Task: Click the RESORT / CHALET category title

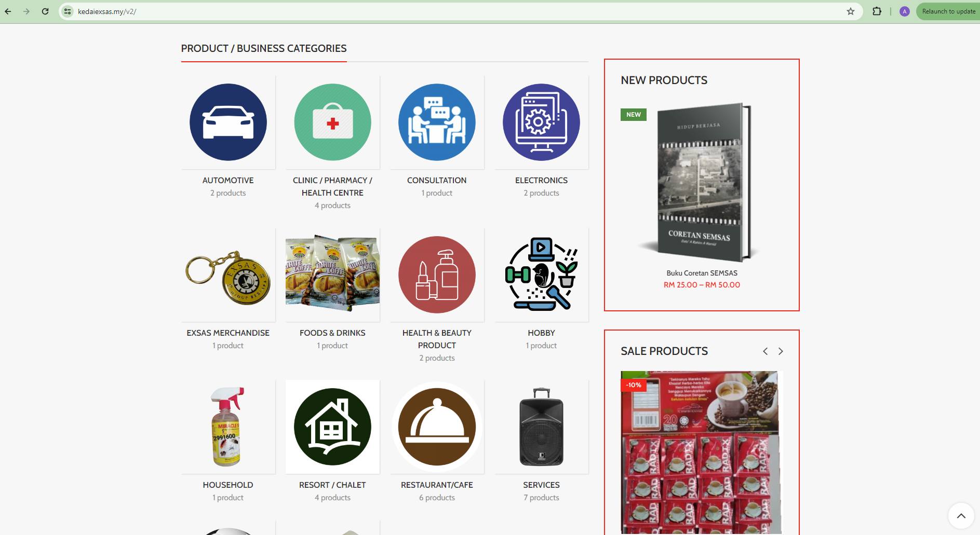Action: [x=332, y=485]
